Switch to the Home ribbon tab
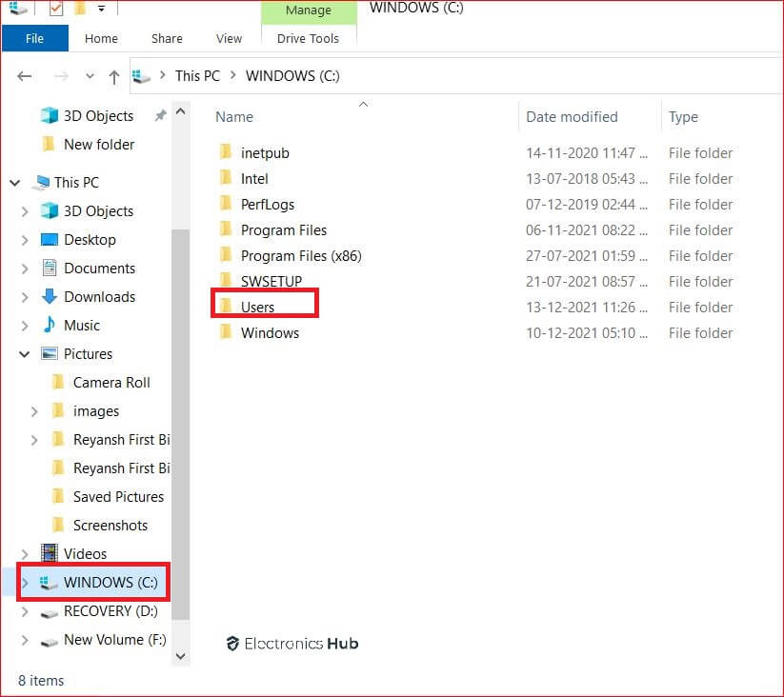 [101, 38]
